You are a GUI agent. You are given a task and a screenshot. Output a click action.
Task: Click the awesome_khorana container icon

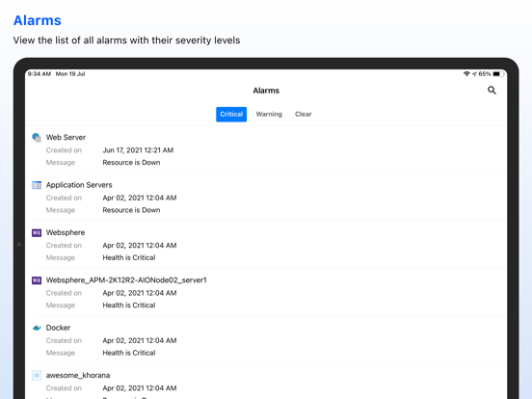tap(37, 375)
